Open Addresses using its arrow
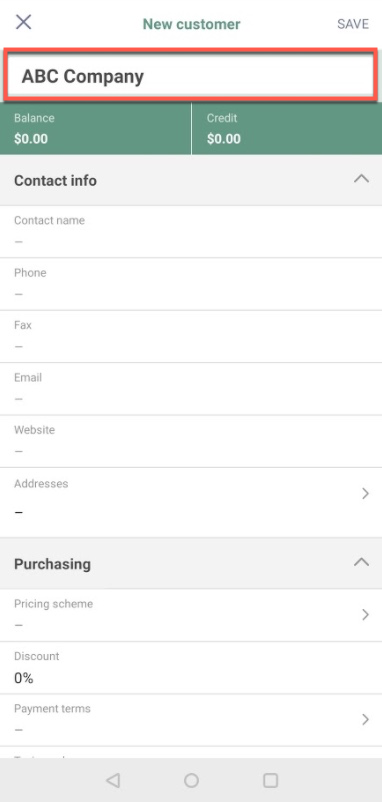Viewport: 382px width, 802px height. [365, 494]
